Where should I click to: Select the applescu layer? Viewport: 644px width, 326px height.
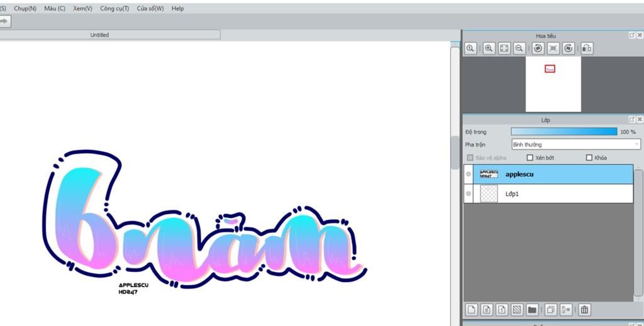point(548,174)
